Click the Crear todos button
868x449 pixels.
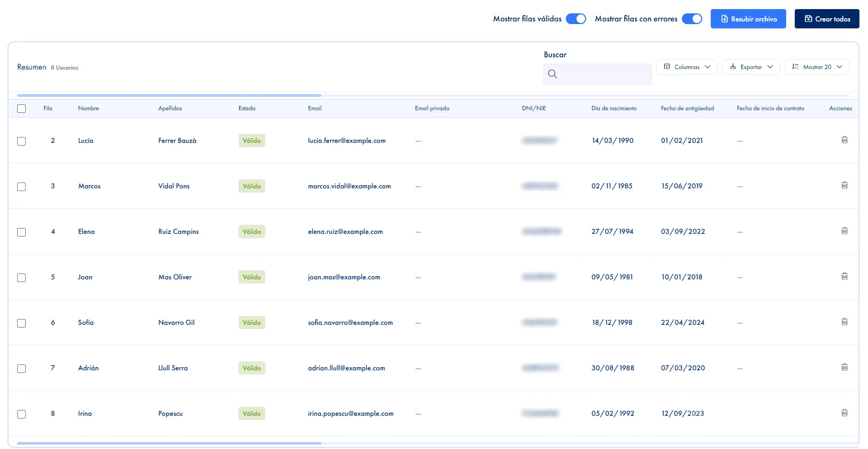point(827,19)
